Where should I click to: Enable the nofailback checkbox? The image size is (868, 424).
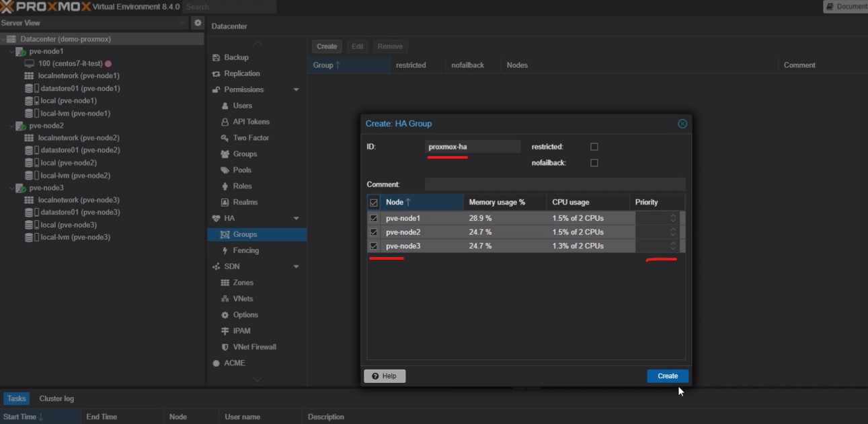[x=594, y=162]
